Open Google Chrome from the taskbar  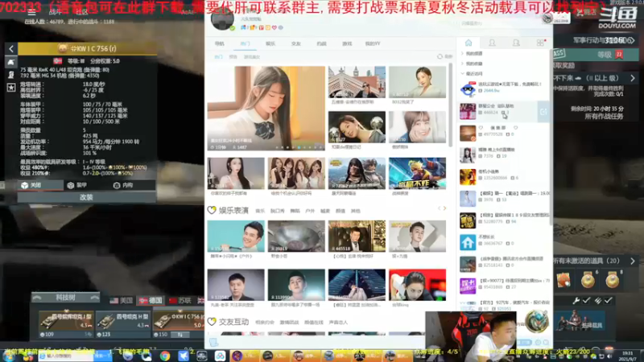pyautogui.click(x=165, y=356)
